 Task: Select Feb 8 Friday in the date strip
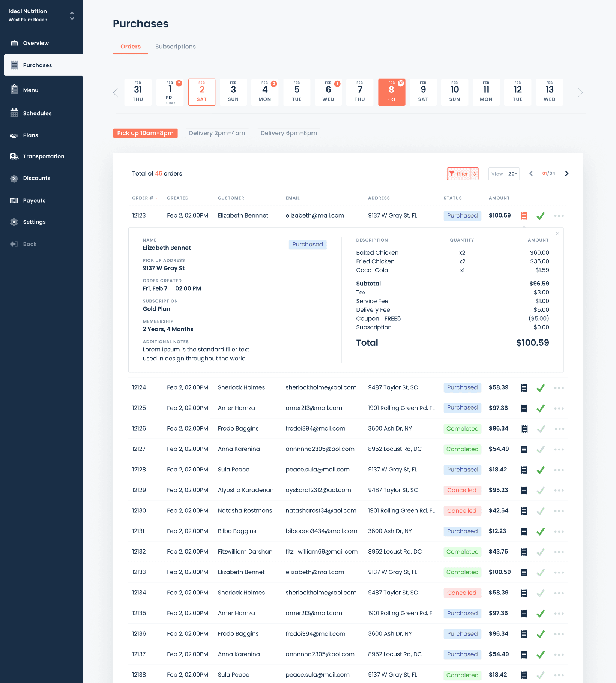[x=392, y=92]
